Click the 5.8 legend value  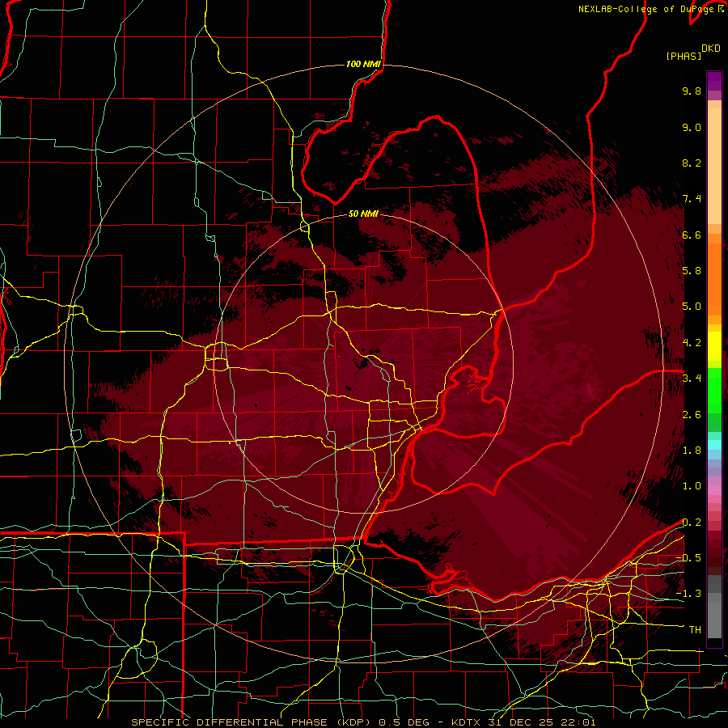pyautogui.click(x=692, y=271)
